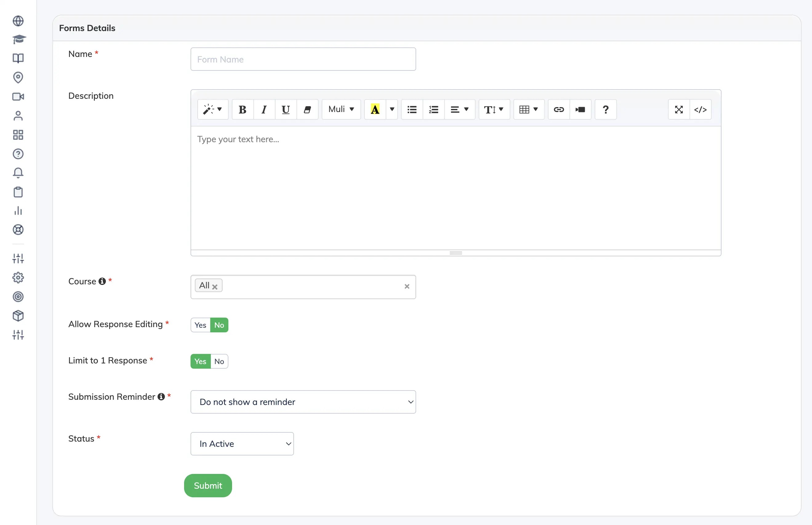Open the bell notifications sidebar icon
Screen dimensions: 812x525
(x=18, y=173)
